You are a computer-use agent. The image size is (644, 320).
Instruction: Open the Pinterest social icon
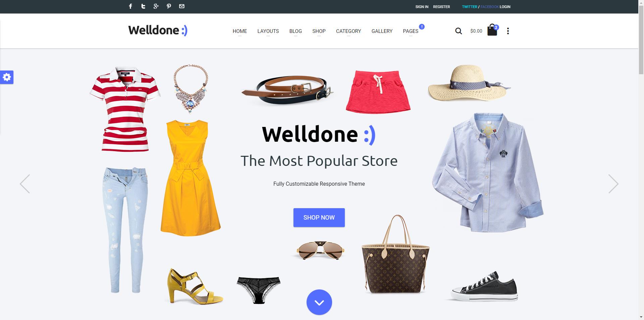click(169, 6)
